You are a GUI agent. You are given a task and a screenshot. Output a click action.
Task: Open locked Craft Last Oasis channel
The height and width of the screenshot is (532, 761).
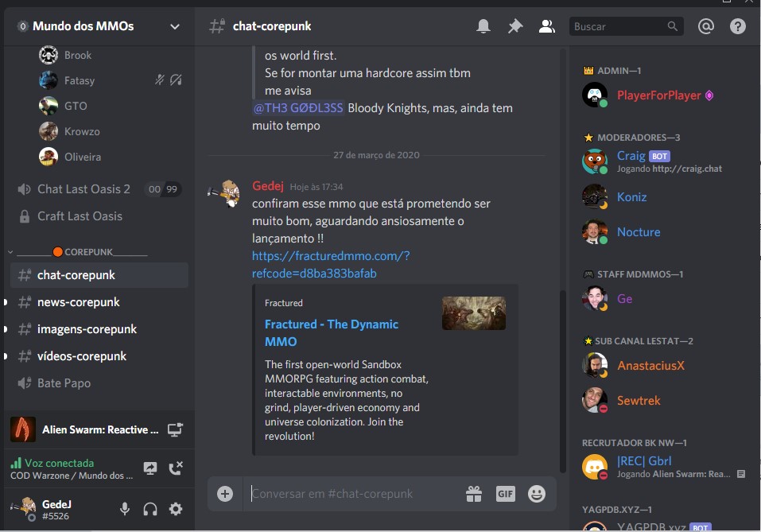99,216
